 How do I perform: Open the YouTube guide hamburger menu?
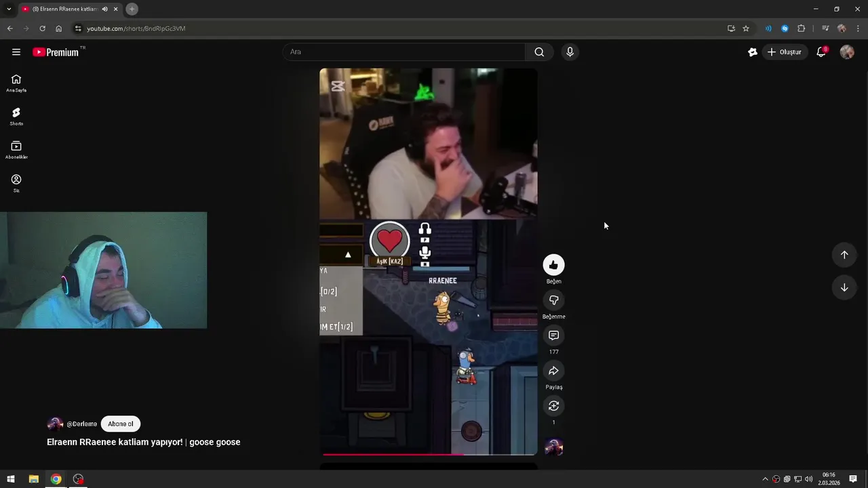pos(16,52)
